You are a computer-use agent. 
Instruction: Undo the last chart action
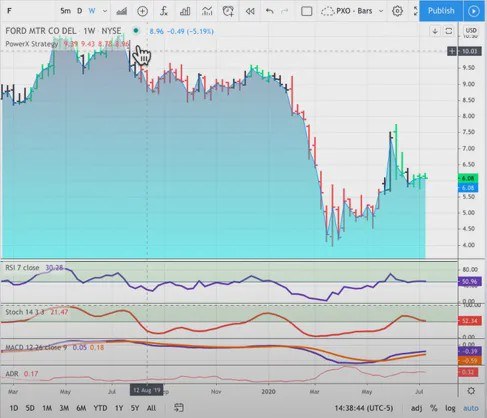[270, 11]
